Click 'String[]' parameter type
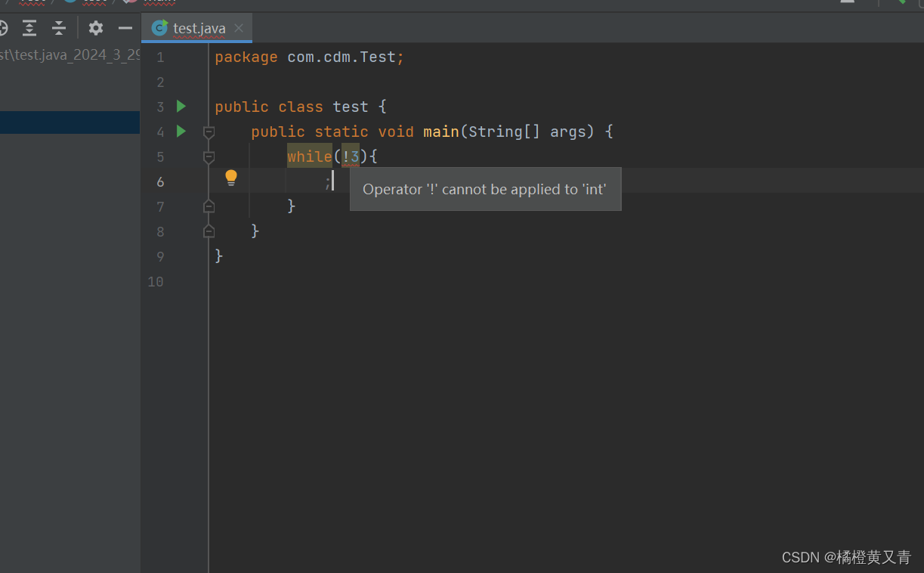Screen dimensions: 924x573 (505, 132)
